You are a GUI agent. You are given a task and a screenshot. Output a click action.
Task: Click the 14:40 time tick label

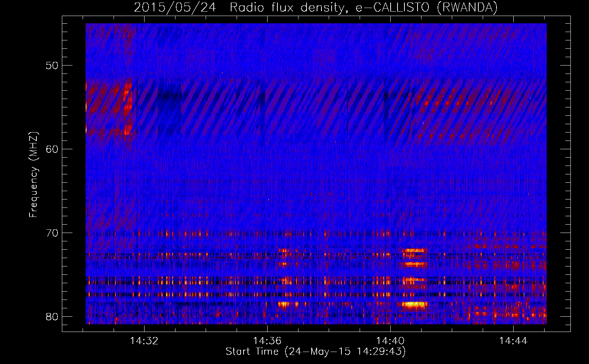[390, 341]
